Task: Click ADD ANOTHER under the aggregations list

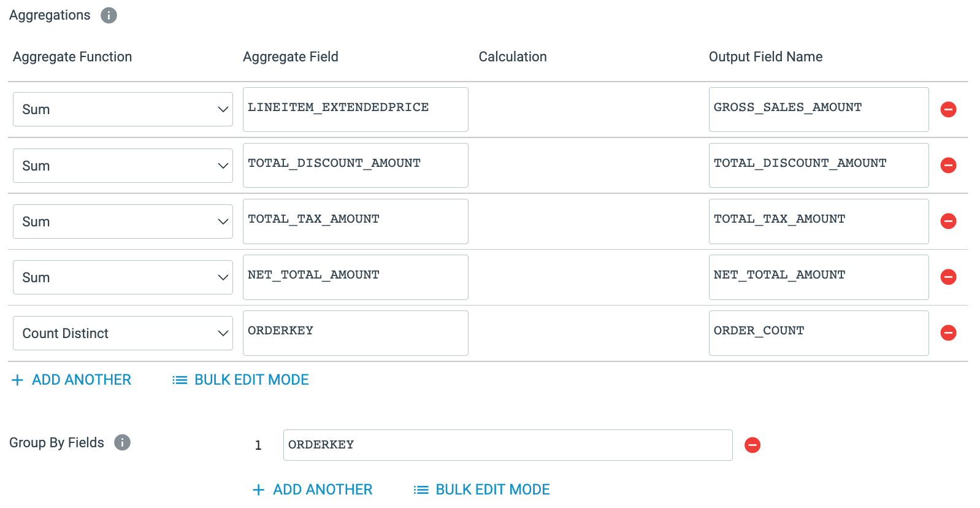Action: pos(71,380)
